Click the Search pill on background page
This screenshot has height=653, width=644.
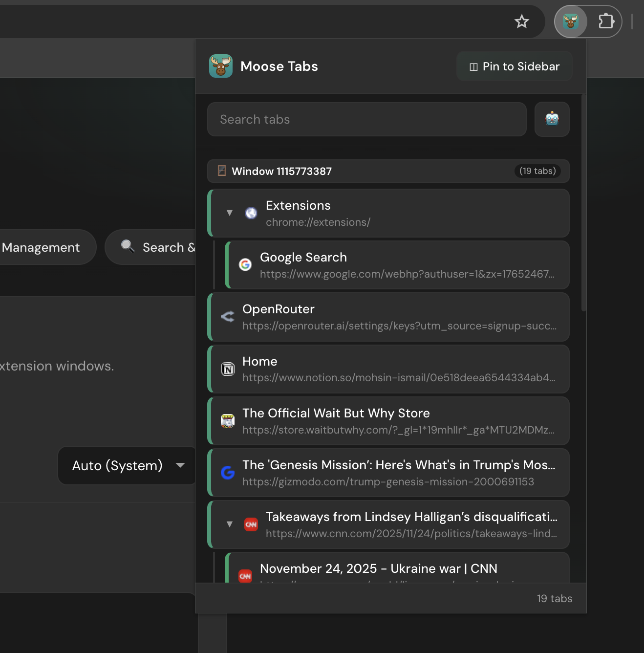point(150,247)
